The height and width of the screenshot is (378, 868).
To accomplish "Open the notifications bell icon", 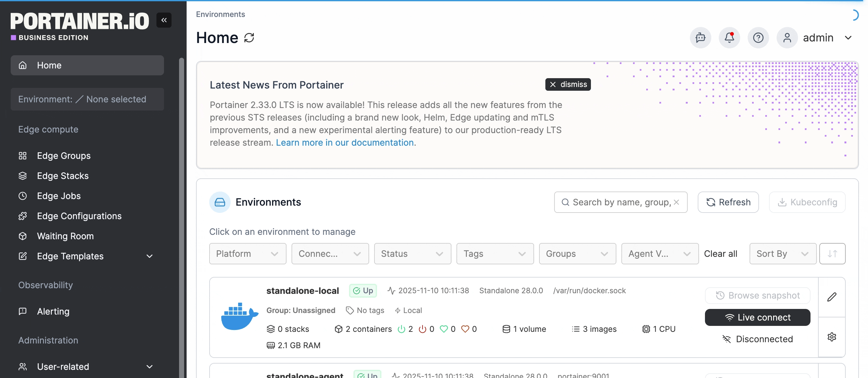I will point(729,38).
